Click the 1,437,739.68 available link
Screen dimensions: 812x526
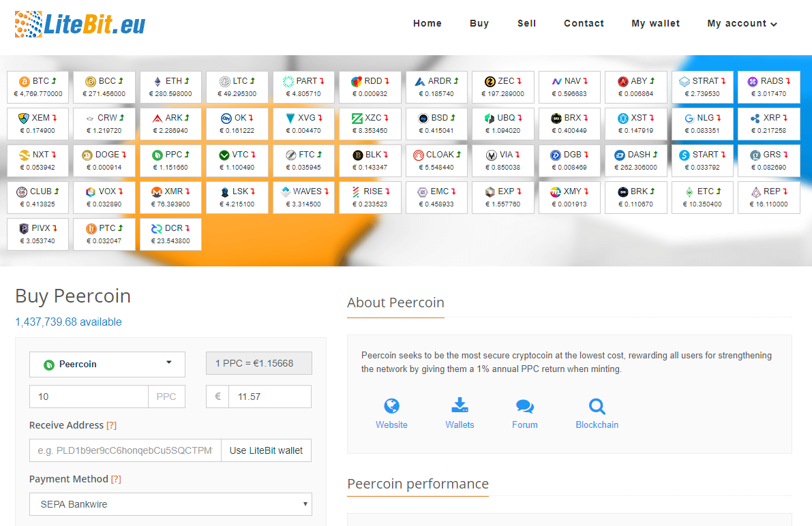pos(68,322)
